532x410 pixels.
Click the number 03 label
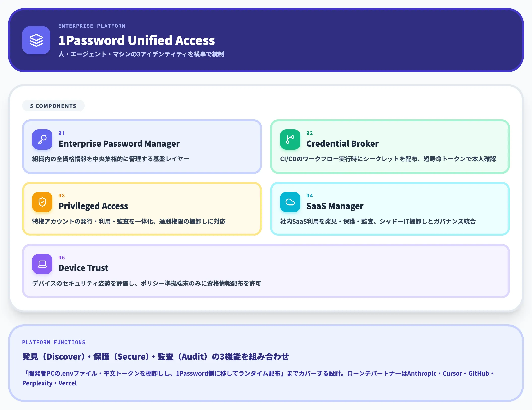click(x=62, y=196)
